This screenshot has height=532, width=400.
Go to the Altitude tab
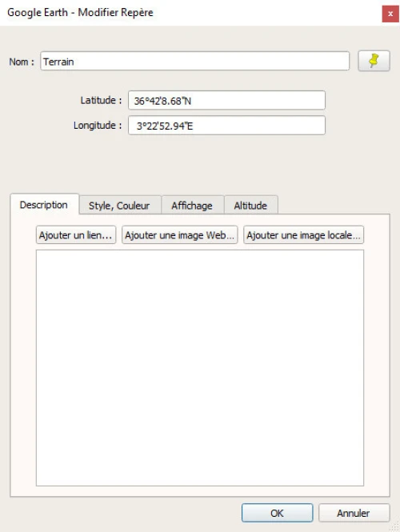pyautogui.click(x=250, y=206)
